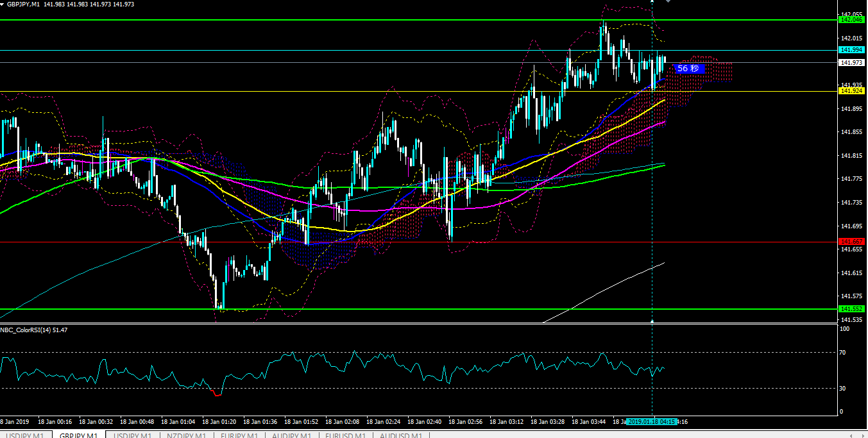Viewport: 868px width, 438px height.
Task: Click the 141.775 price scale value
Action: 851,179
